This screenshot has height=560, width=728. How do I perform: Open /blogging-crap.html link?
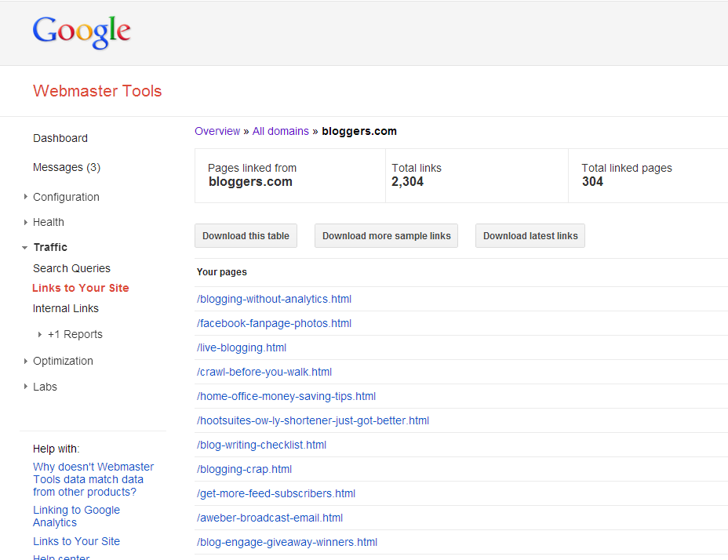pyautogui.click(x=244, y=470)
